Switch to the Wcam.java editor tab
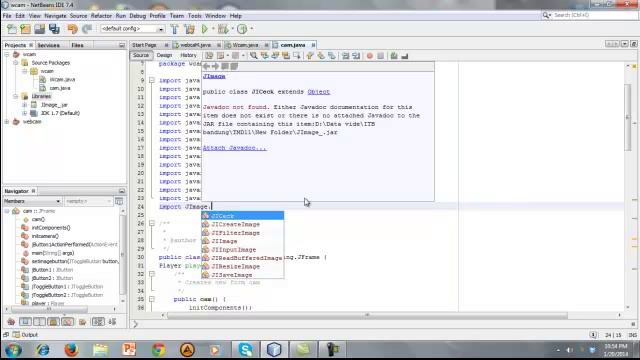 [245, 45]
